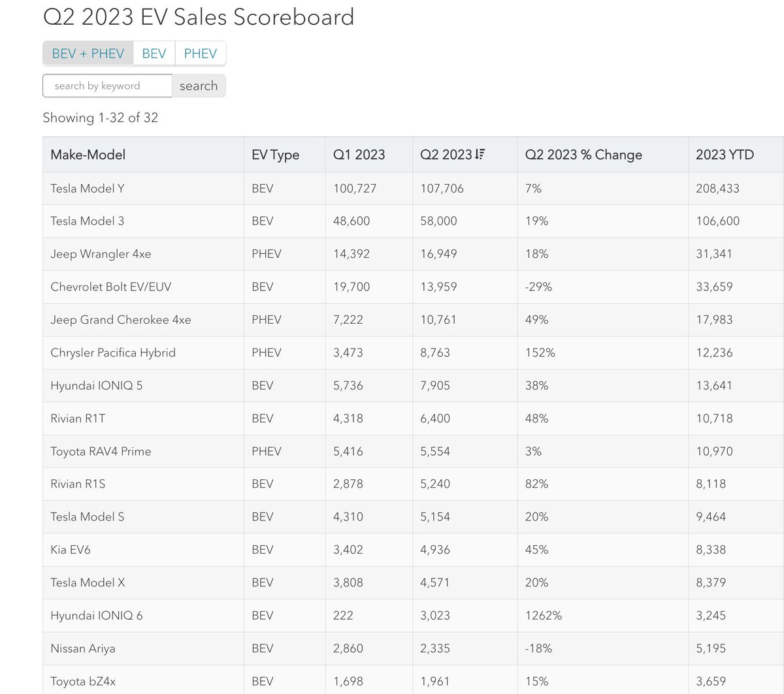This screenshot has height=694, width=784.
Task: Select the Chevrolet Bolt EV/EUV row
Action: click(x=111, y=287)
